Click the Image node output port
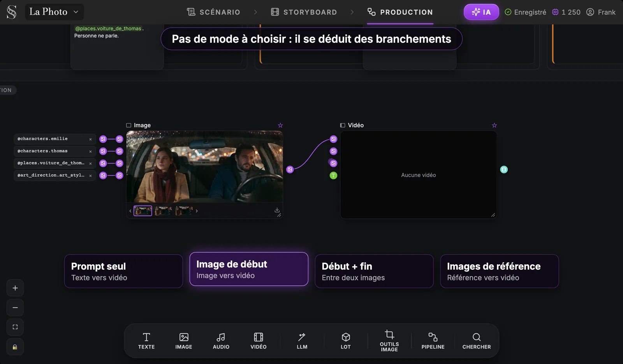Viewport: 623px width, 364px height. point(290,170)
